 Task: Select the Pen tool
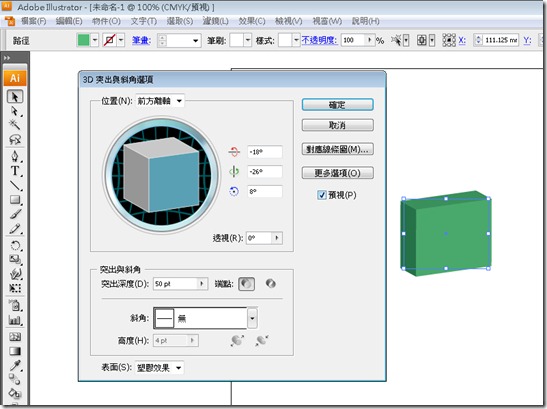click(15, 156)
